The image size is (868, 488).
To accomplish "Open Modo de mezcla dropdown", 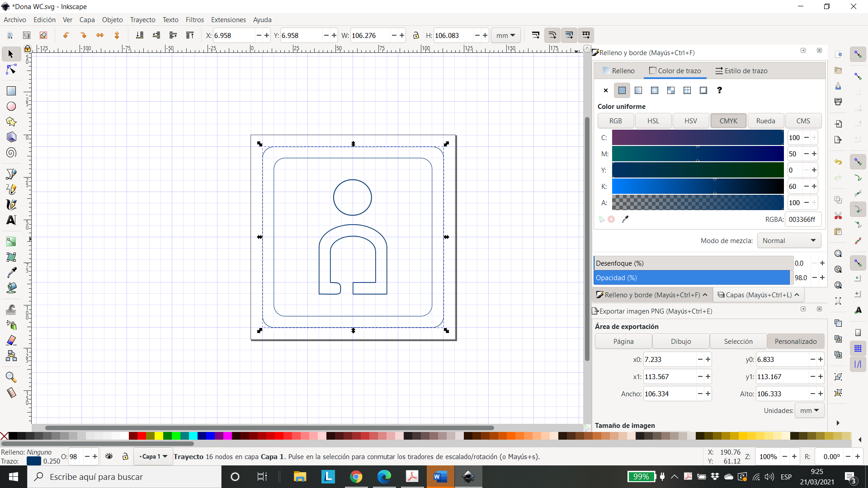I will click(788, 240).
